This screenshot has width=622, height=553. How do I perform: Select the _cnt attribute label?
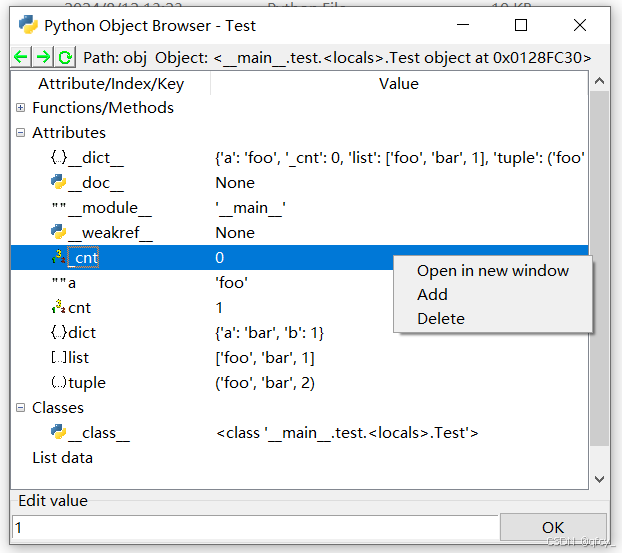[83, 258]
